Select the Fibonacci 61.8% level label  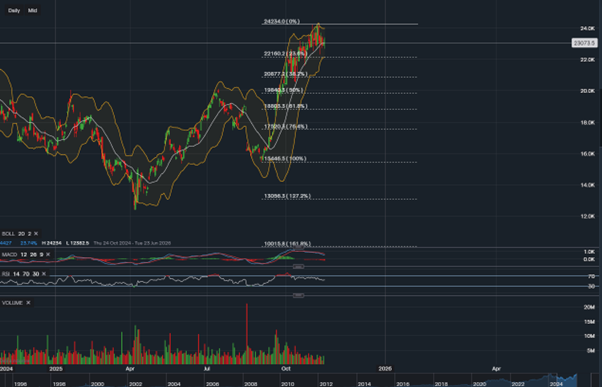coord(286,106)
